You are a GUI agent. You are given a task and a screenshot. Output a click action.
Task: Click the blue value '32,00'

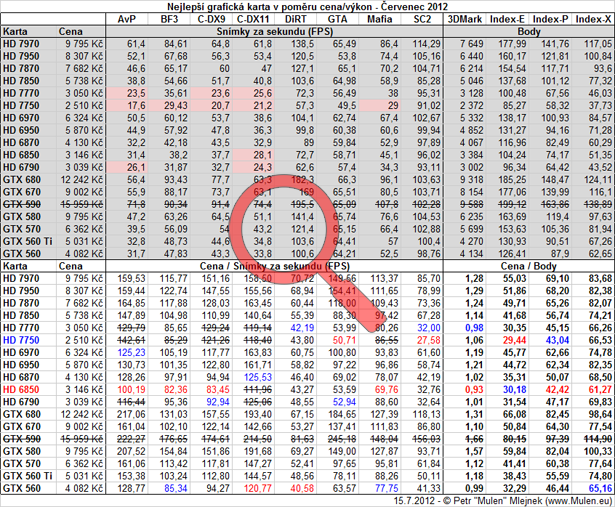(429, 328)
